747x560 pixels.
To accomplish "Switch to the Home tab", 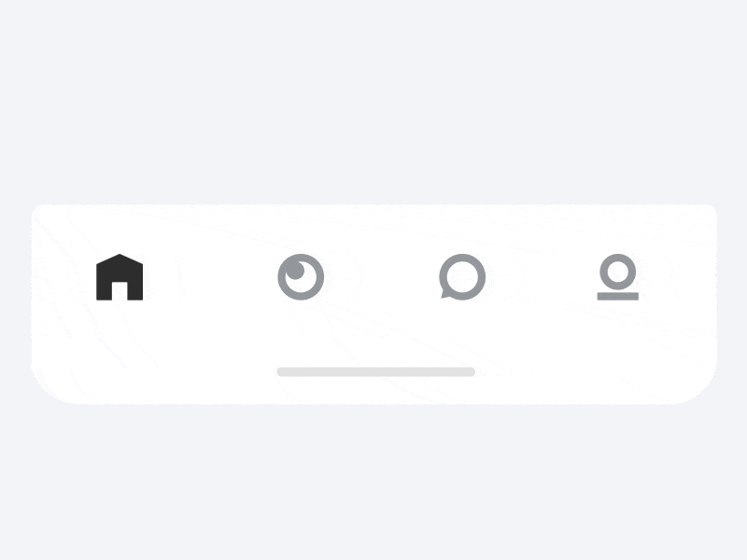I will 120,277.
